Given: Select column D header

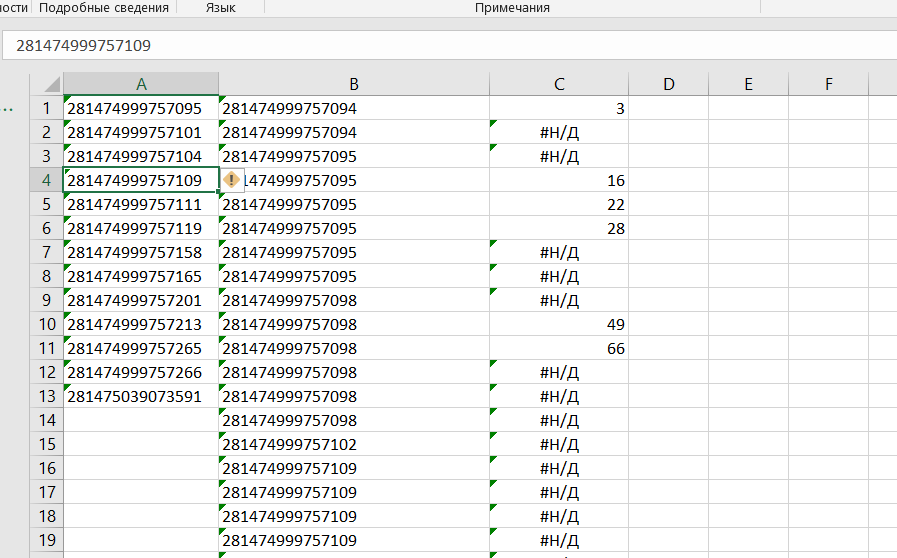Looking at the screenshot, I should [668, 84].
